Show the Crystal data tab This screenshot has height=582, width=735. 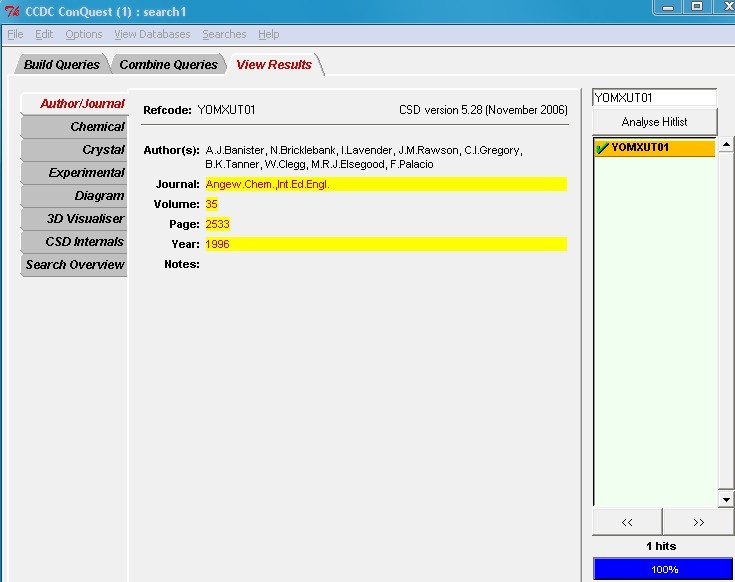click(75, 149)
